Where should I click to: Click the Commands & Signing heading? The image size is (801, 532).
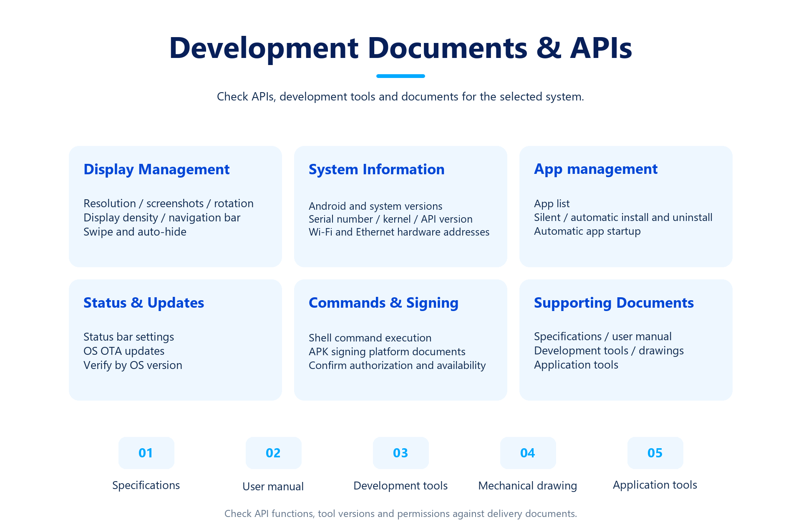click(383, 303)
